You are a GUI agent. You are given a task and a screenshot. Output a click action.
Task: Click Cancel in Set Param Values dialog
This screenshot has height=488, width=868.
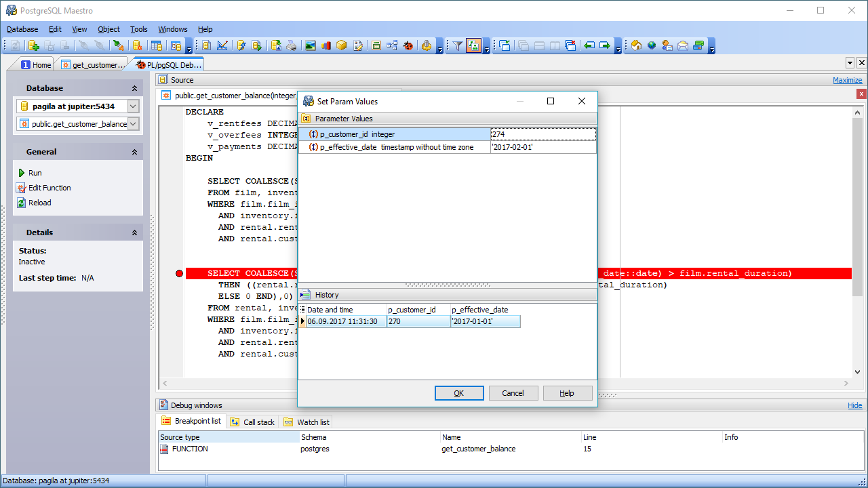(513, 393)
